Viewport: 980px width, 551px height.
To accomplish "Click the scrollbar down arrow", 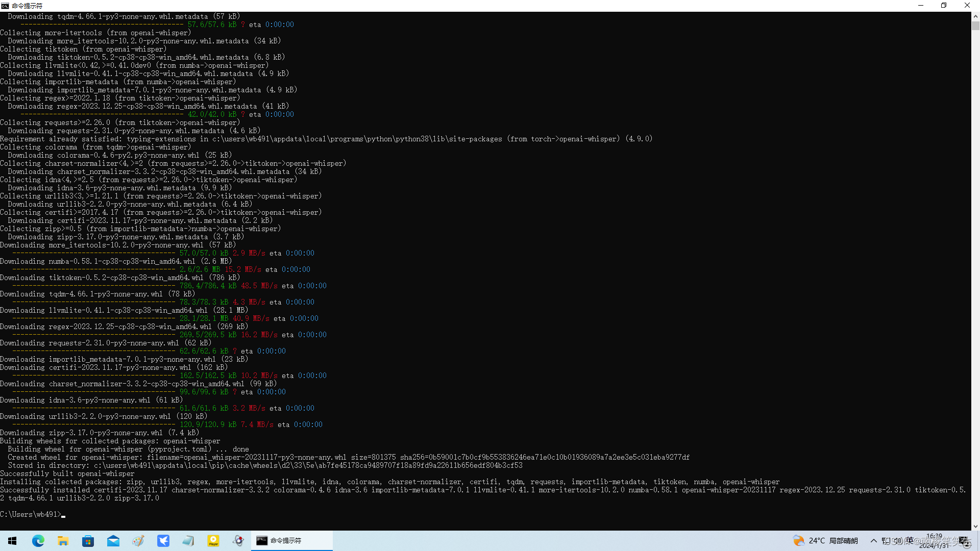I will click(x=975, y=526).
